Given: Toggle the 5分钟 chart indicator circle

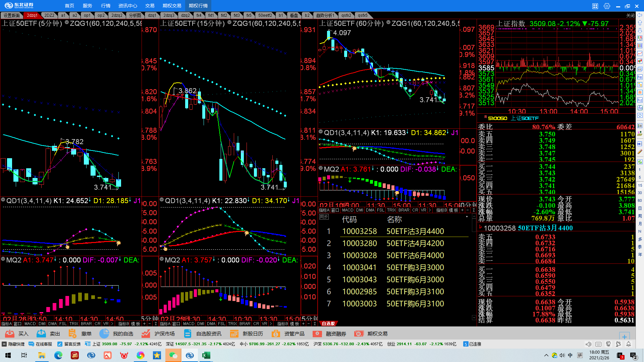Looking at the screenshot, I should click(x=67, y=22).
